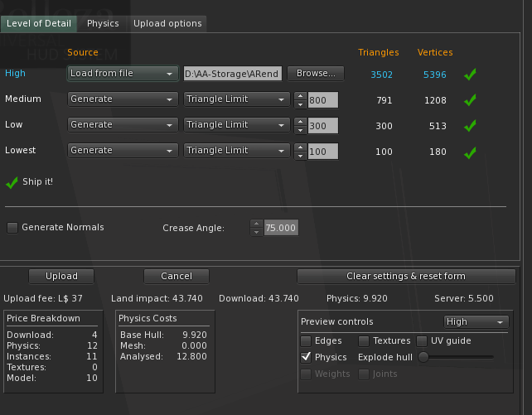Screen dimensions: 532x415
Task: Decrease Low triangle limit with down arrow
Action: [x=300, y=130]
